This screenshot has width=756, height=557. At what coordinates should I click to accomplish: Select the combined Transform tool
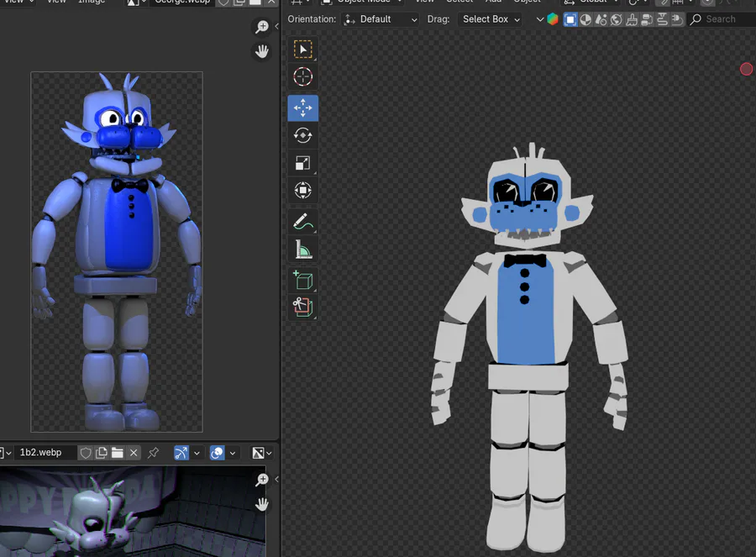[302, 190]
